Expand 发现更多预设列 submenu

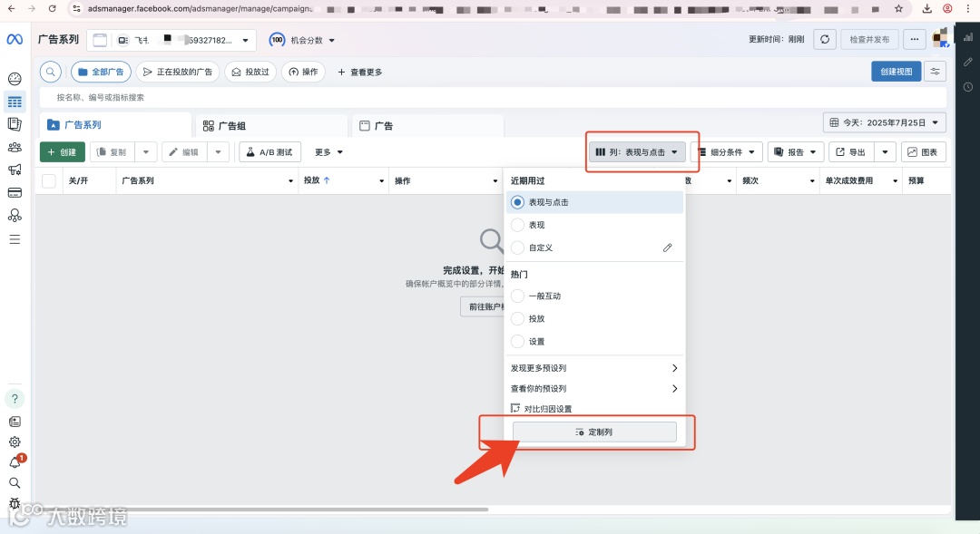[x=594, y=368]
